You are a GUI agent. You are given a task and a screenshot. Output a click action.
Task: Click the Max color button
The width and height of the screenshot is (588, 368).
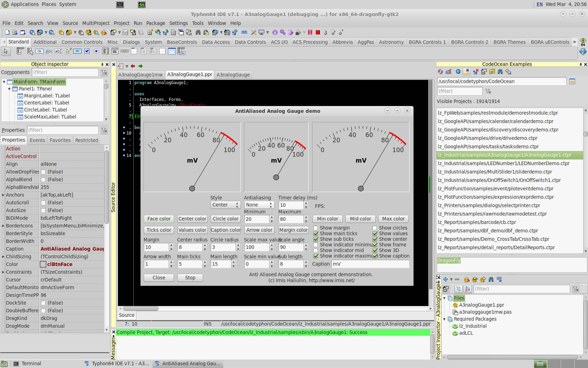tap(393, 219)
